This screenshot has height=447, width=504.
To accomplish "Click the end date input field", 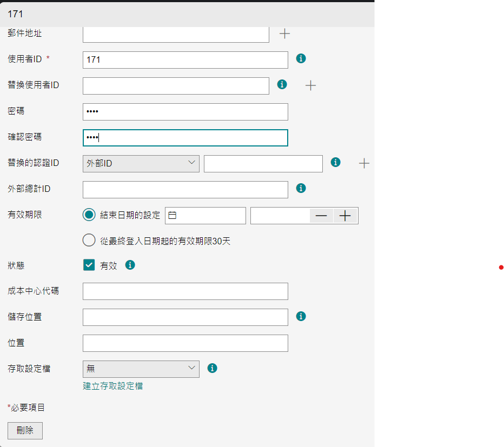I will click(x=205, y=216).
